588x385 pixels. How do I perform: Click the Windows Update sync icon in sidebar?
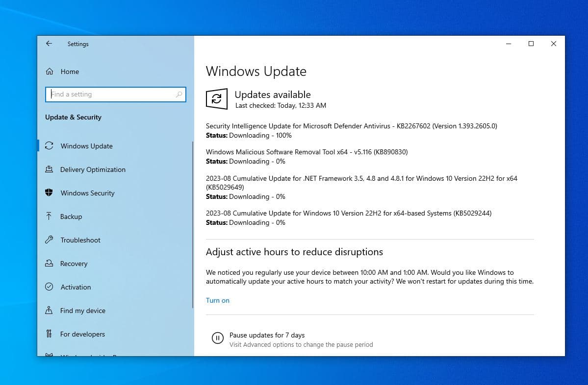click(49, 145)
